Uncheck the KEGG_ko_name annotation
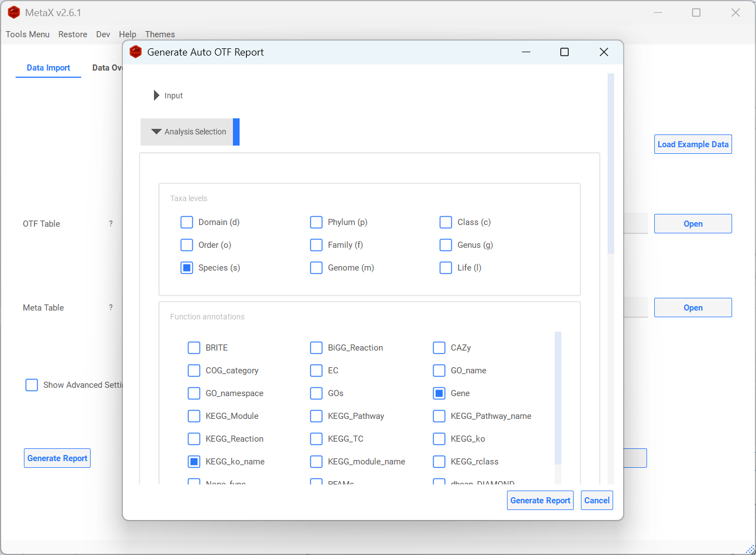 pos(194,462)
